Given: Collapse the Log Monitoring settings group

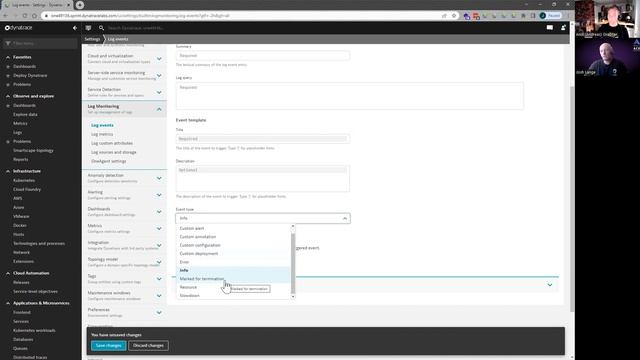Looking at the screenshot, I should 159,109.
